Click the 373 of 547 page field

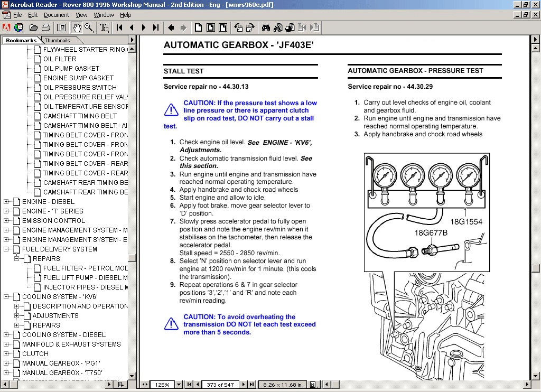220,385
